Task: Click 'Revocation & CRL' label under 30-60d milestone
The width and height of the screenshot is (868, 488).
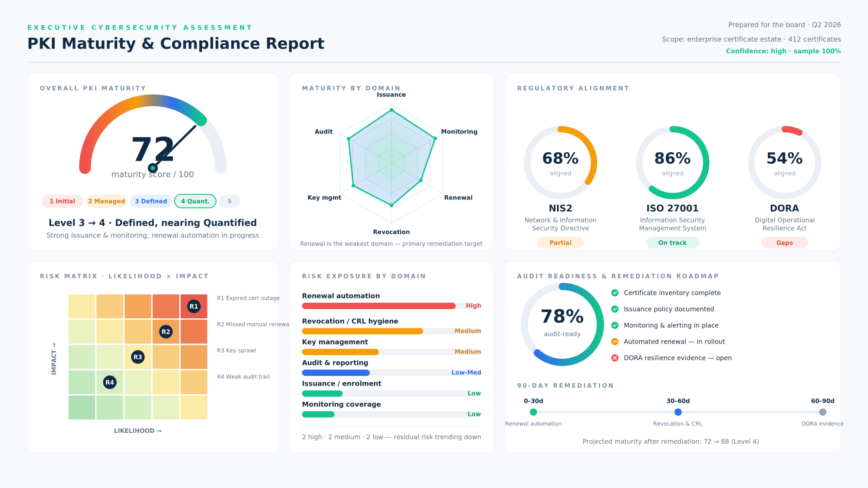Action: 678,424
